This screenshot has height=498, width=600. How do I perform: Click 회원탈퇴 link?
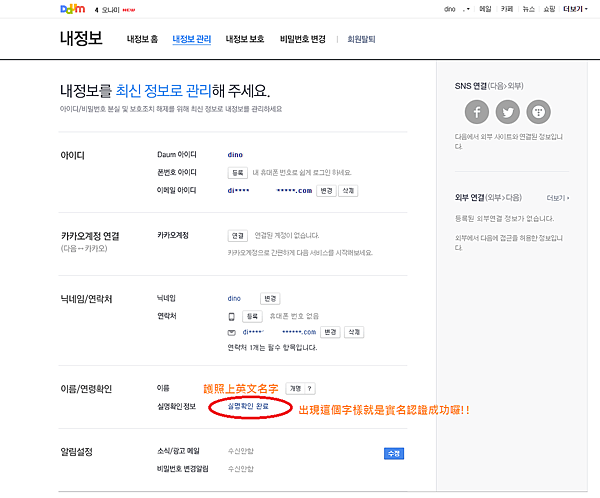click(x=361, y=39)
